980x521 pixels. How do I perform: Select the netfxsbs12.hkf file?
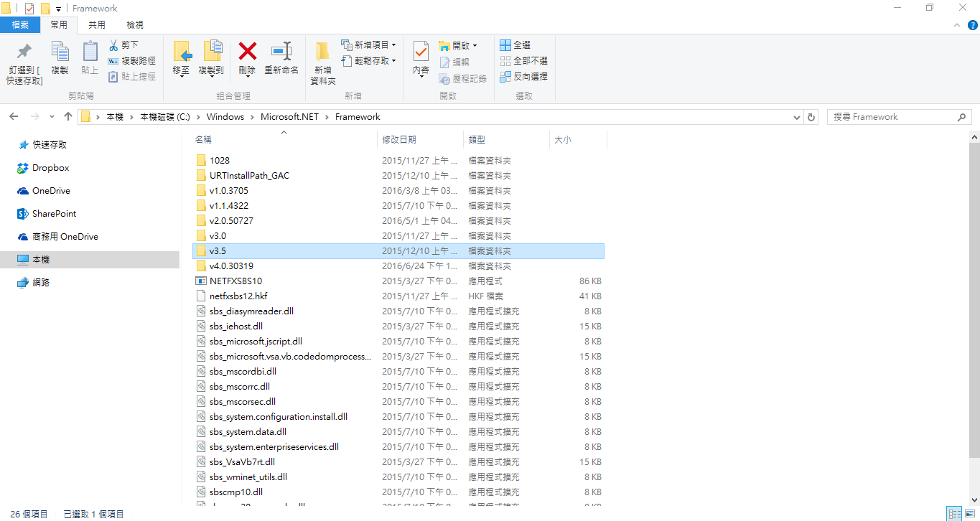pos(398,296)
